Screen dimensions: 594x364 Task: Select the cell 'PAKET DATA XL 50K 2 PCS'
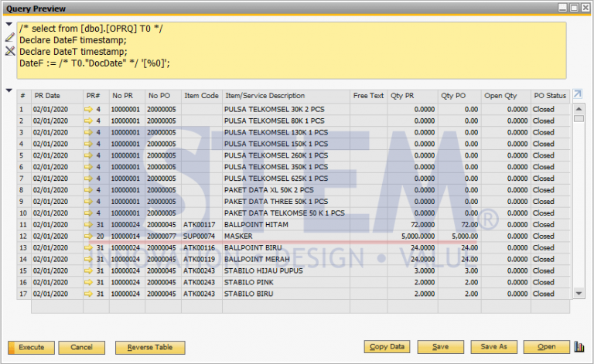[x=286, y=190]
